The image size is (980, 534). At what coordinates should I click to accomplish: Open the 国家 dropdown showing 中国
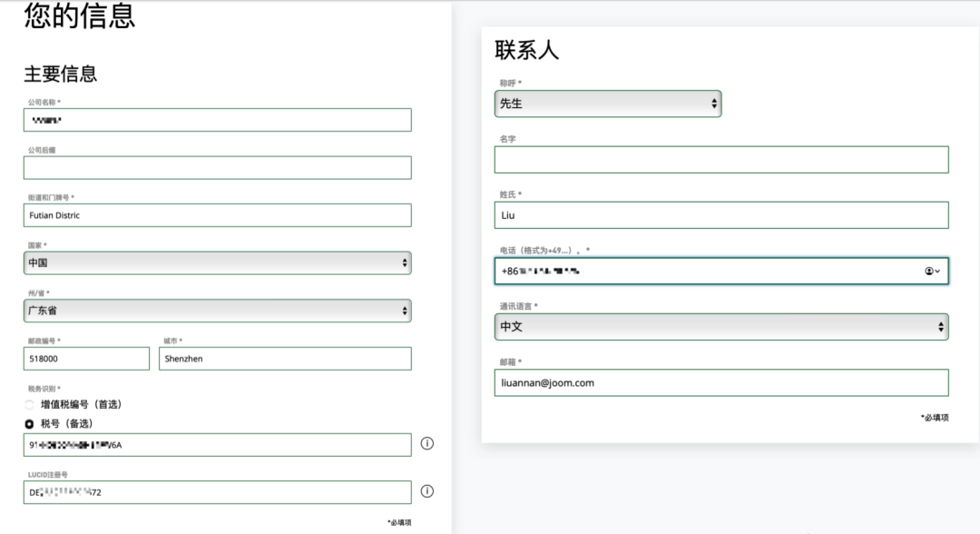pos(218,262)
